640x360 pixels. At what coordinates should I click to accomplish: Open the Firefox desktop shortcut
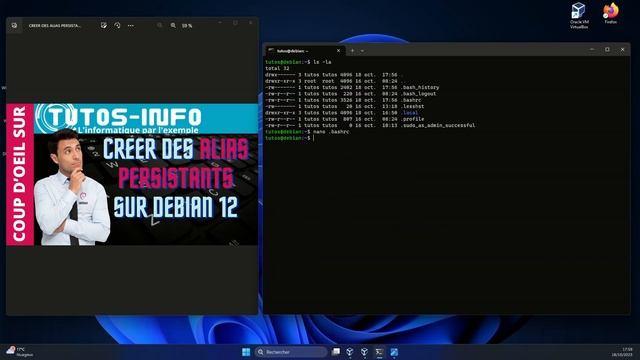point(611,13)
